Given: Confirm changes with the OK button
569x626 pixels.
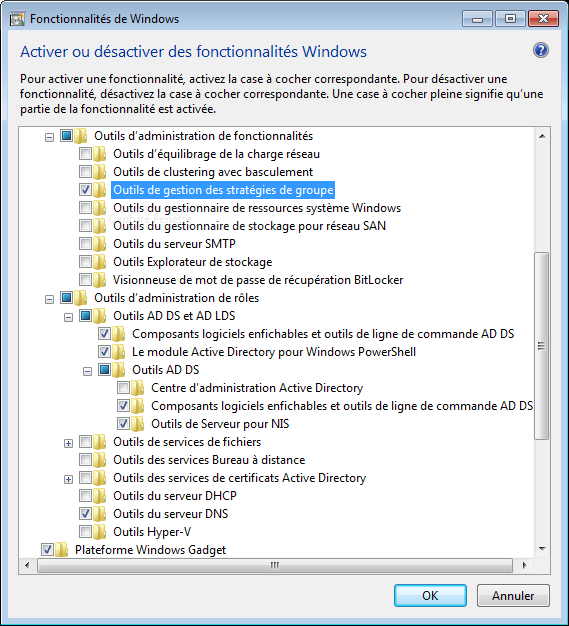Looking at the screenshot, I should tap(430, 596).
